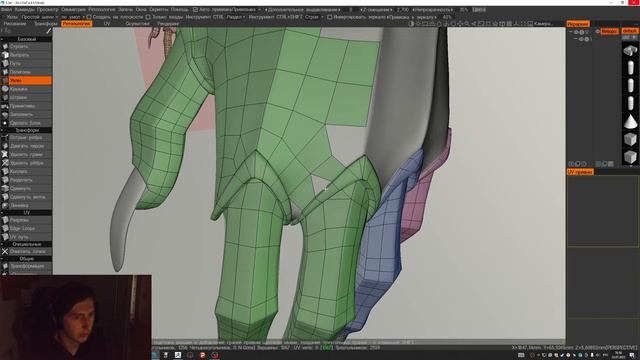The width and height of the screenshot is (640, 360).
Task: Select the Полигоны retopo tool
Action: tap(26, 72)
